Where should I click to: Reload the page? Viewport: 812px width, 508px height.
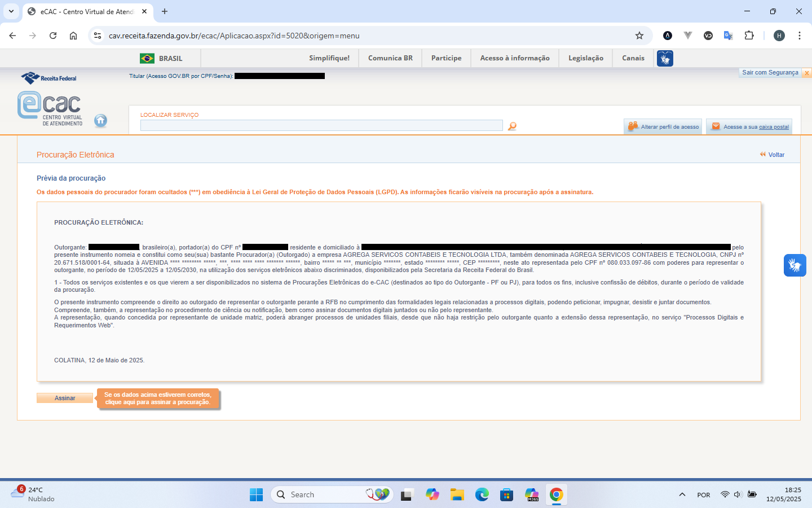(53, 36)
